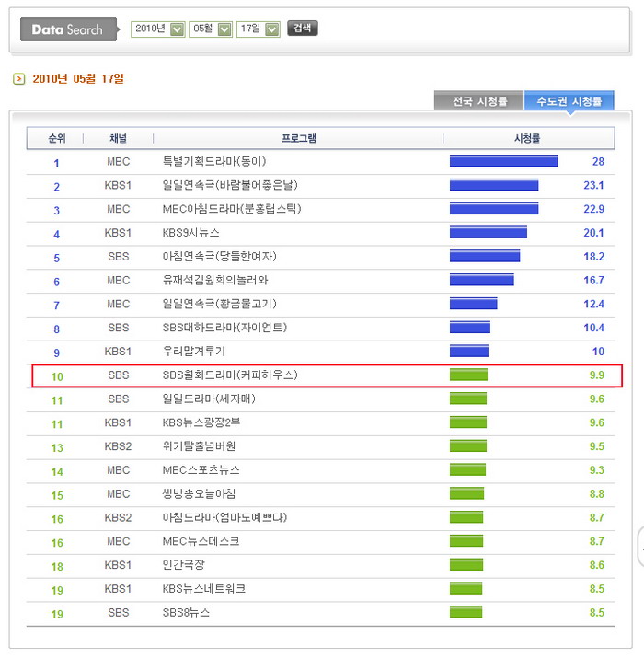Image resolution: width=644 pixels, height=670 pixels.
Task: Click the green rating bar for SBS8뉴스
Action: (466, 612)
